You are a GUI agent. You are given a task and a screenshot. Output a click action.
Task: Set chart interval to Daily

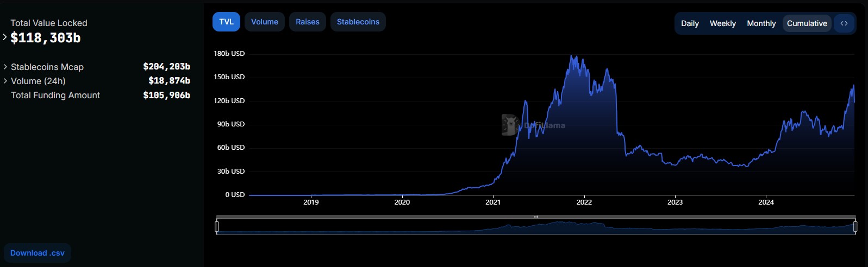pos(690,23)
